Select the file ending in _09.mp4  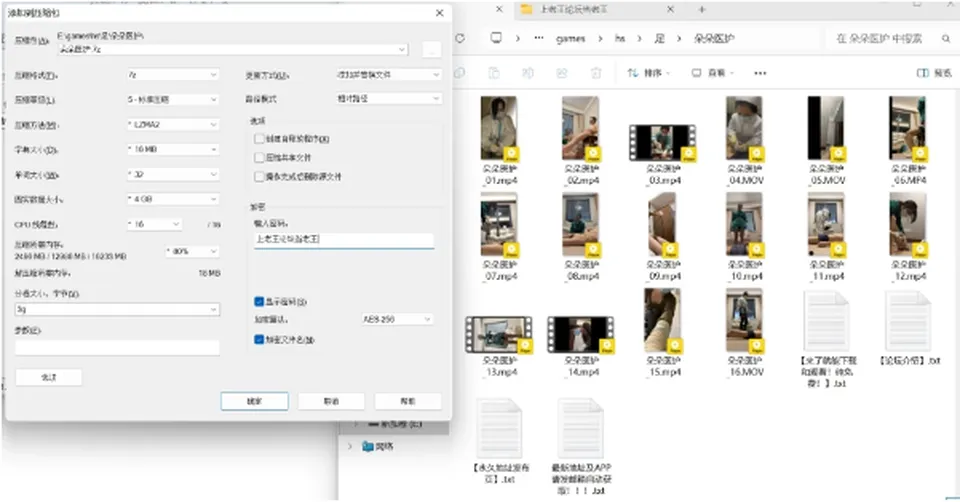[x=663, y=237]
